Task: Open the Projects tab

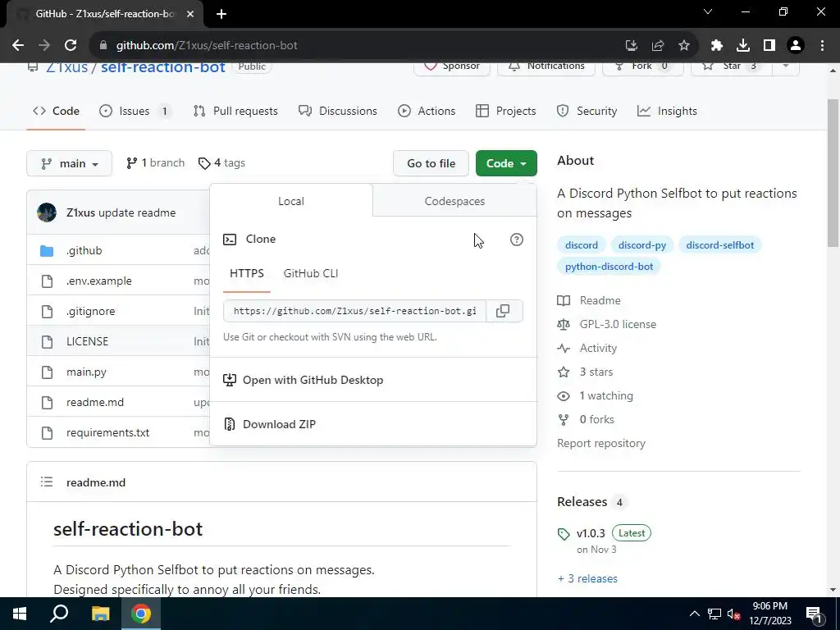Action: pos(505,111)
